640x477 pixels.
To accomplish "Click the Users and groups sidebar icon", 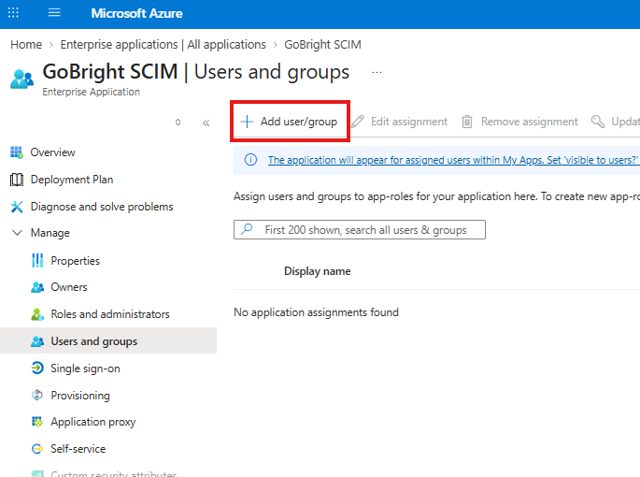I will pyautogui.click(x=37, y=341).
